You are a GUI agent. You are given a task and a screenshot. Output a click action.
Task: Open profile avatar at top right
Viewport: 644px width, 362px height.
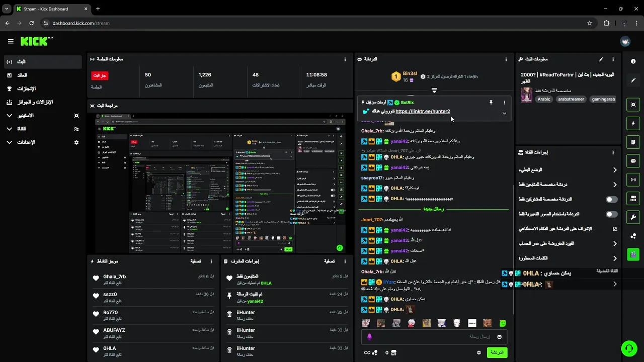pyautogui.click(x=625, y=41)
